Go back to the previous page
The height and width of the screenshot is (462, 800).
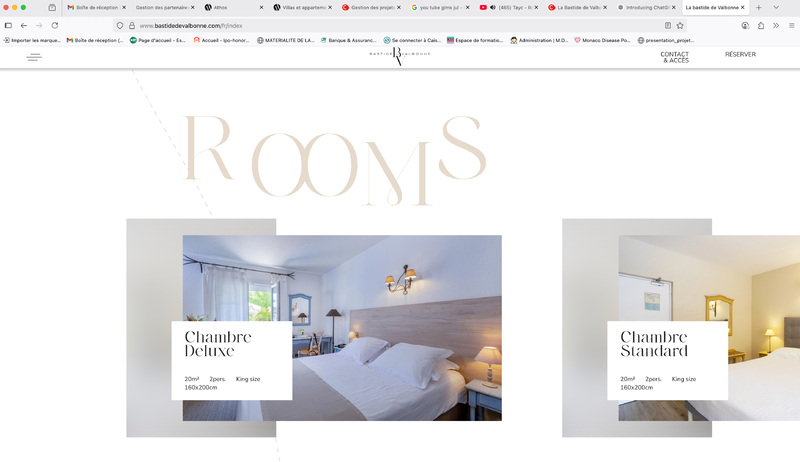(x=23, y=25)
